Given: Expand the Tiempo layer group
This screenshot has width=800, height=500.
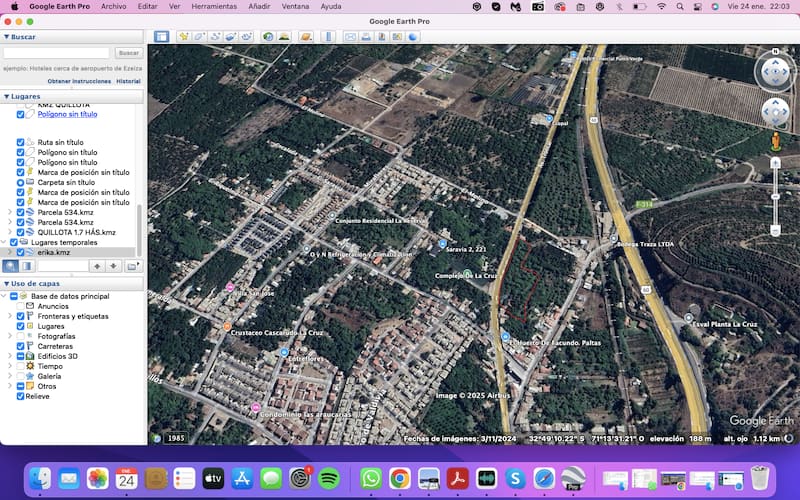Looking at the screenshot, I should [x=10, y=366].
